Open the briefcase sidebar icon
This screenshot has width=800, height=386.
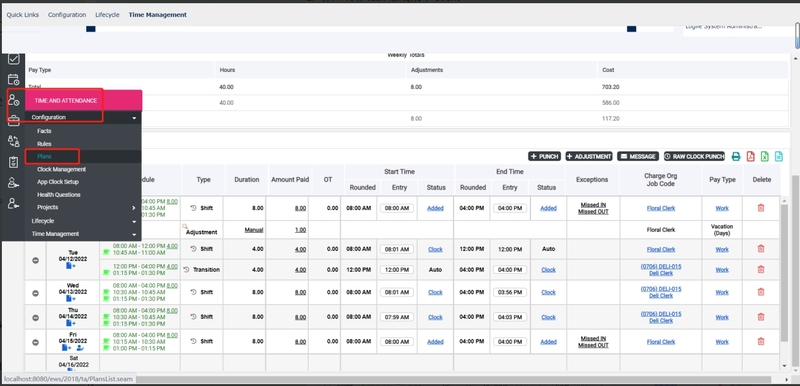click(14, 121)
